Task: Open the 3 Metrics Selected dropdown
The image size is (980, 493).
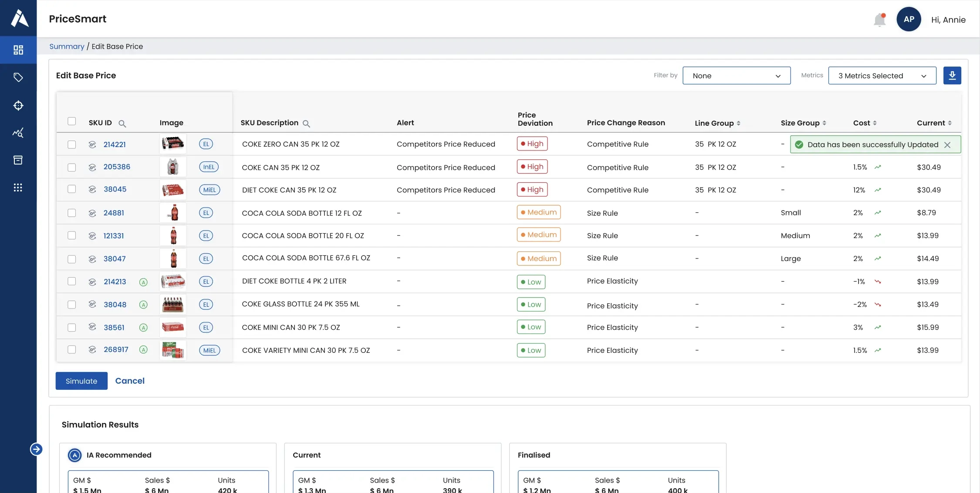Action: tap(882, 76)
